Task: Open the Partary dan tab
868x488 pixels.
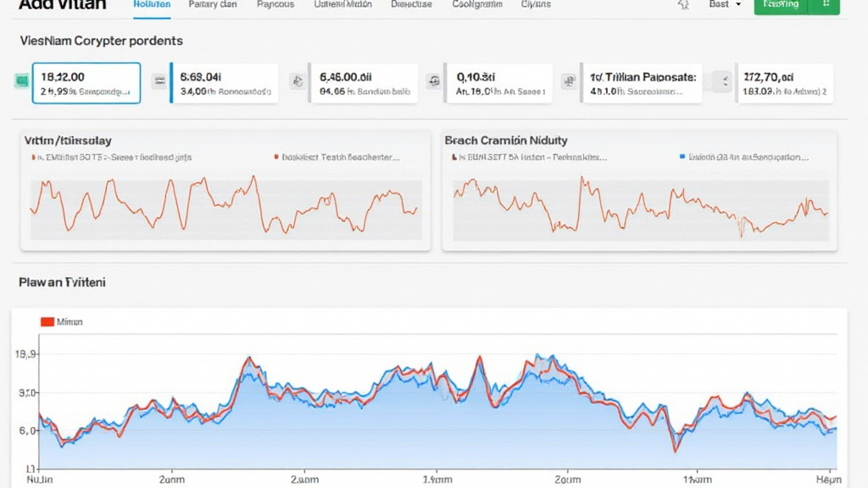Action: [213, 5]
